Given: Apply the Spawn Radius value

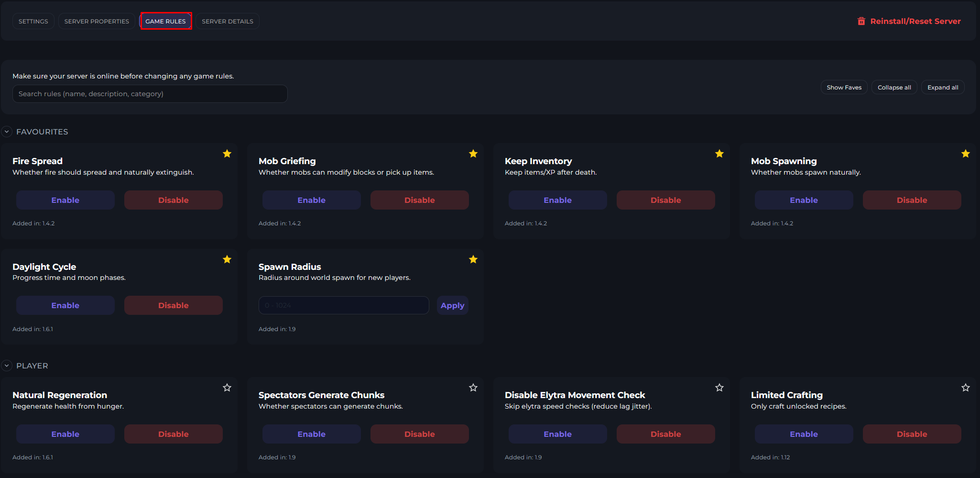Looking at the screenshot, I should point(452,305).
